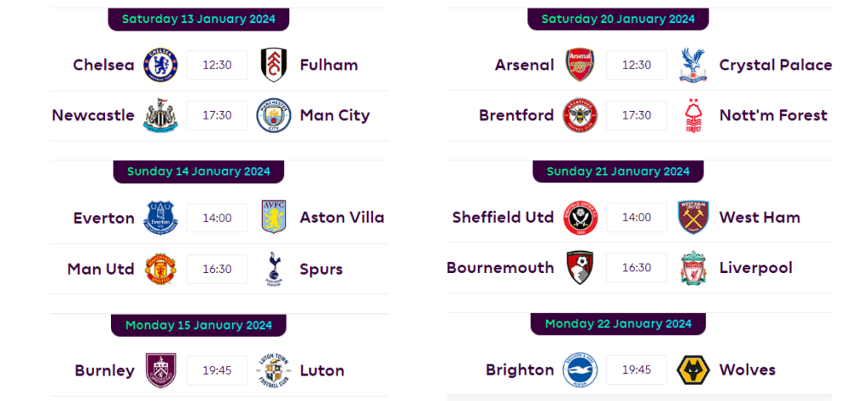Click the Manchester City badge
Viewport: 868px width, 401px height.
coord(274,115)
